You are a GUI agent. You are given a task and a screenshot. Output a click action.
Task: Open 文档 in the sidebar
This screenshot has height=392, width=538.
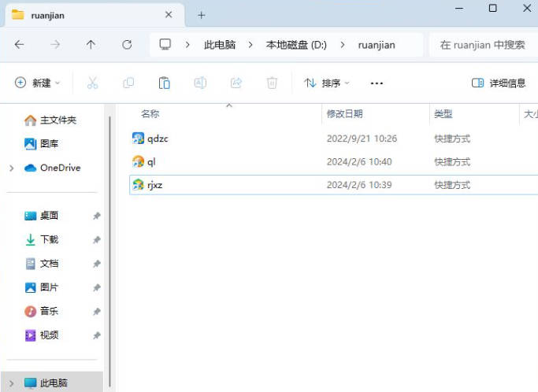pyautogui.click(x=41, y=264)
